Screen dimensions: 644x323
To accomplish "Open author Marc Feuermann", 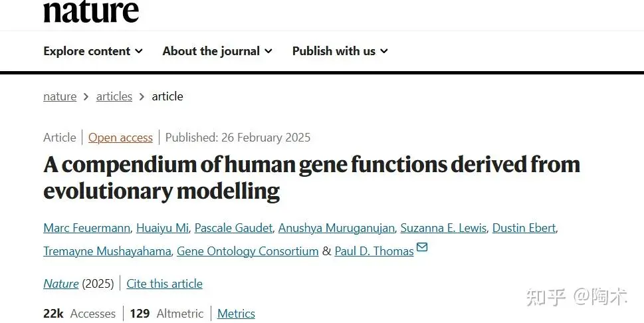I will pos(86,228).
